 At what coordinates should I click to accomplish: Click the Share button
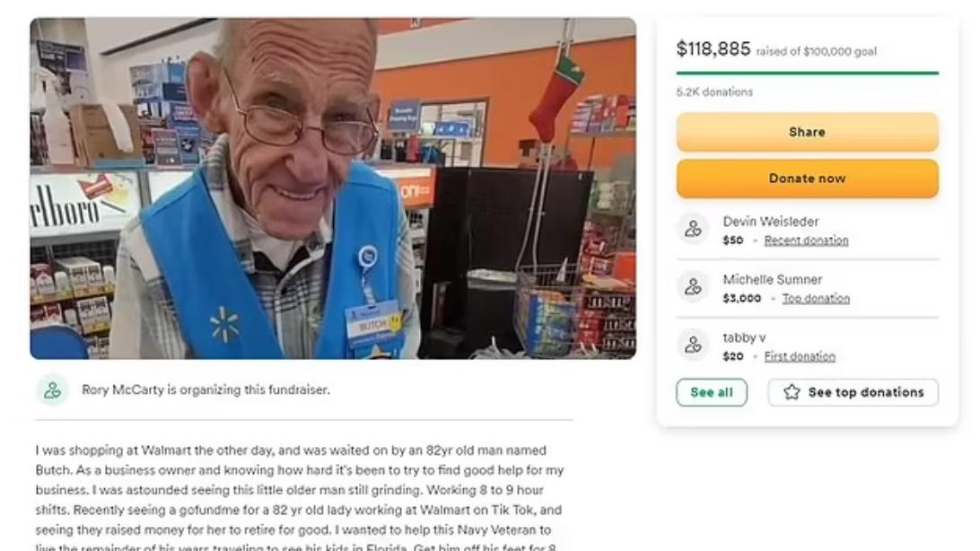coord(807,132)
